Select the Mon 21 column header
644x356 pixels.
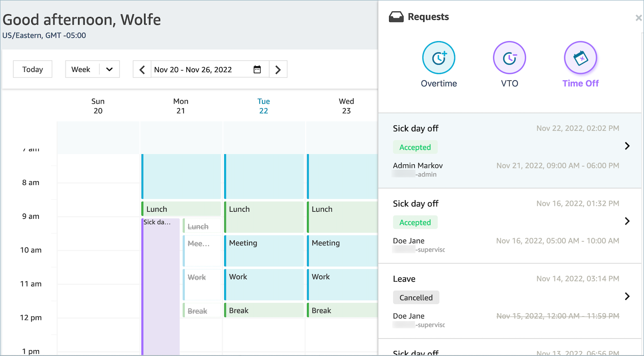tap(181, 106)
